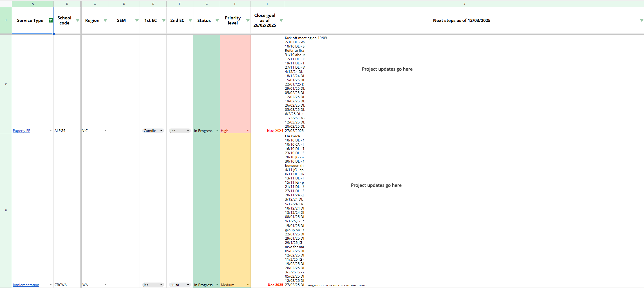Follow the Paperly-FE link
The image size is (644, 288).
[21, 131]
